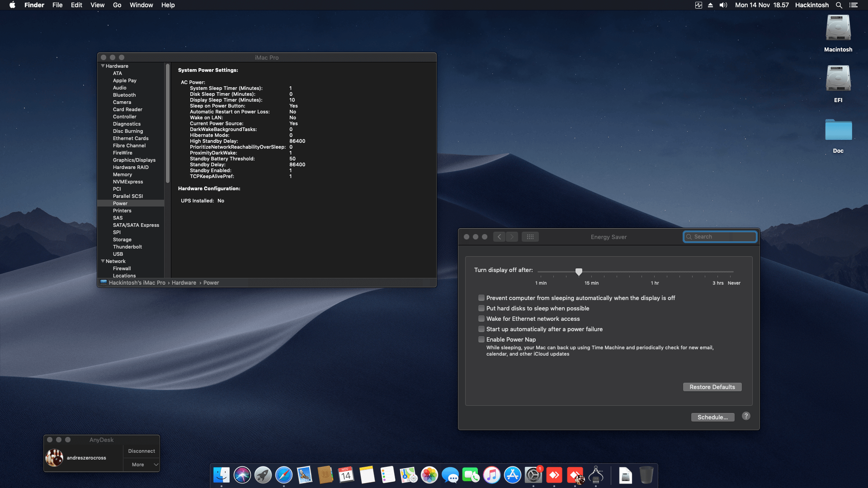
Task: Open the Trash in the dock
Action: pos(646,475)
